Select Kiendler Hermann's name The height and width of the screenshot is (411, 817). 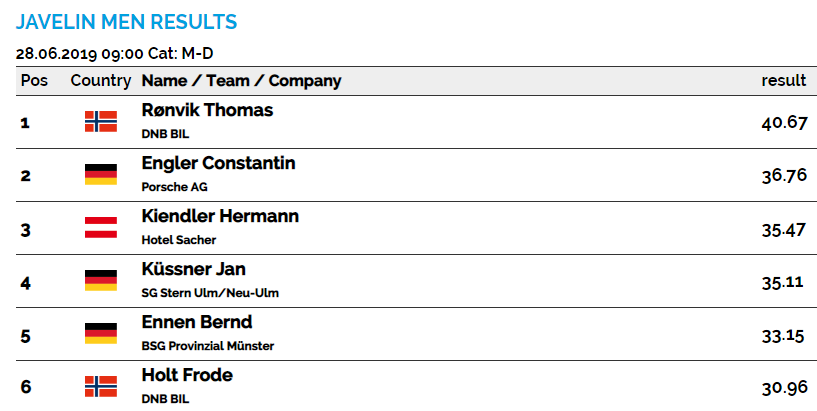[220, 216]
